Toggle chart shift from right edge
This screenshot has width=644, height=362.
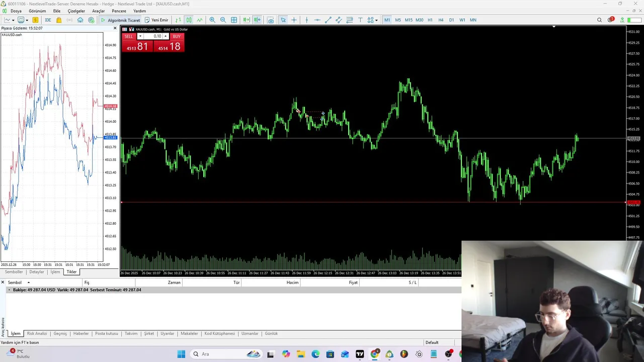click(257, 20)
